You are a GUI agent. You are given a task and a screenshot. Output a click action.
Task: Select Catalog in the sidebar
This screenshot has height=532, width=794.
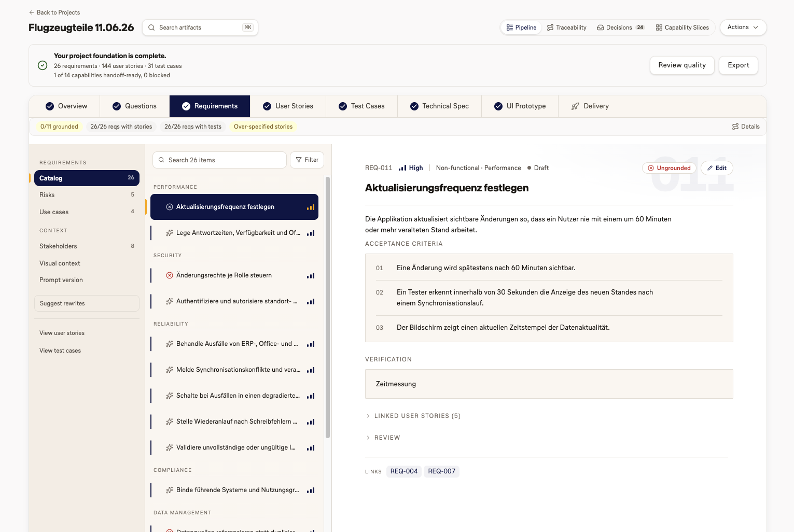[x=87, y=178]
